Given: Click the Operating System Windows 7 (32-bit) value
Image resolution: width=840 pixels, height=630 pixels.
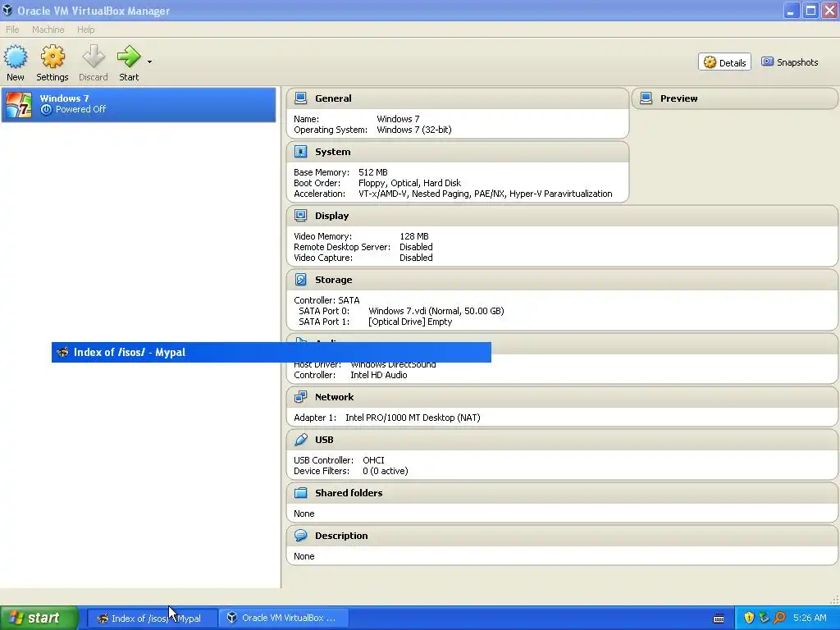Looking at the screenshot, I should (414, 130).
